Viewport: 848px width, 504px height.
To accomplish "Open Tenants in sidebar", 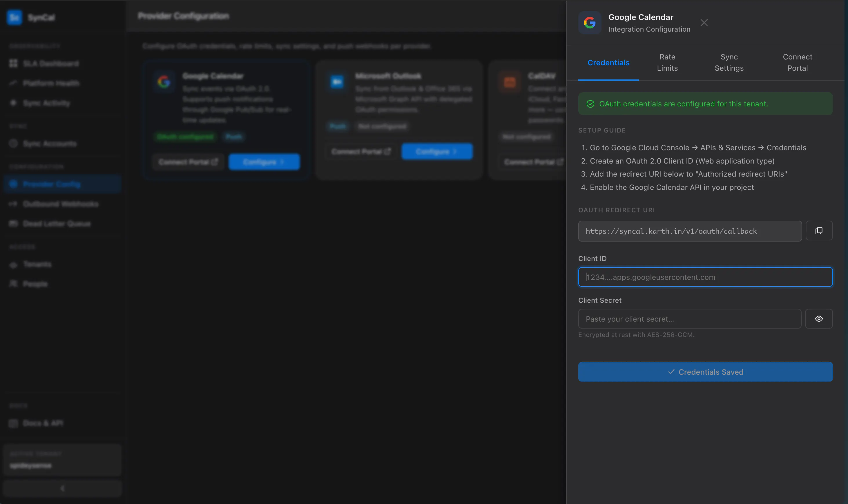I will click(62, 264).
